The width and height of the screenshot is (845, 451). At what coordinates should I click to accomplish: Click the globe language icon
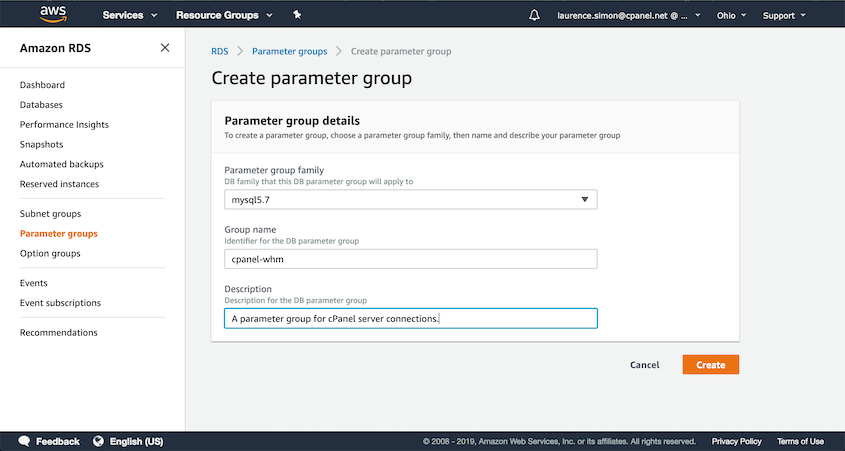tap(98, 441)
